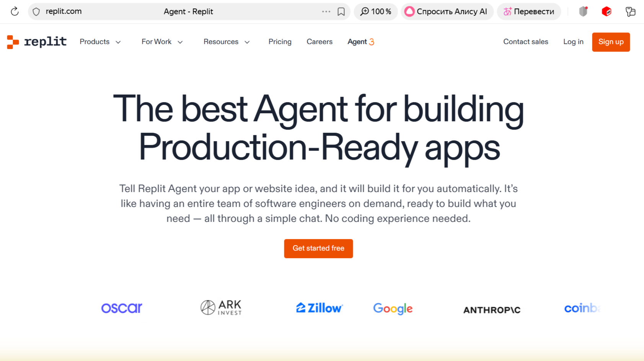The width and height of the screenshot is (644, 361).
Task: Open the three-dot page options menu
Action: (x=326, y=11)
